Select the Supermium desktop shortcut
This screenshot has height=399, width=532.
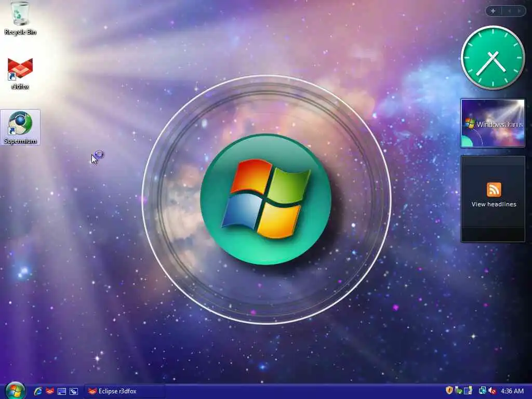point(20,128)
